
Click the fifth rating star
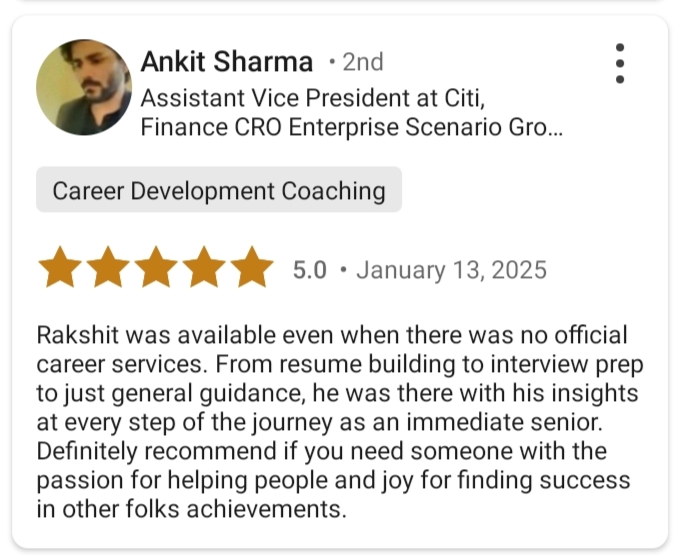tap(252, 270)
